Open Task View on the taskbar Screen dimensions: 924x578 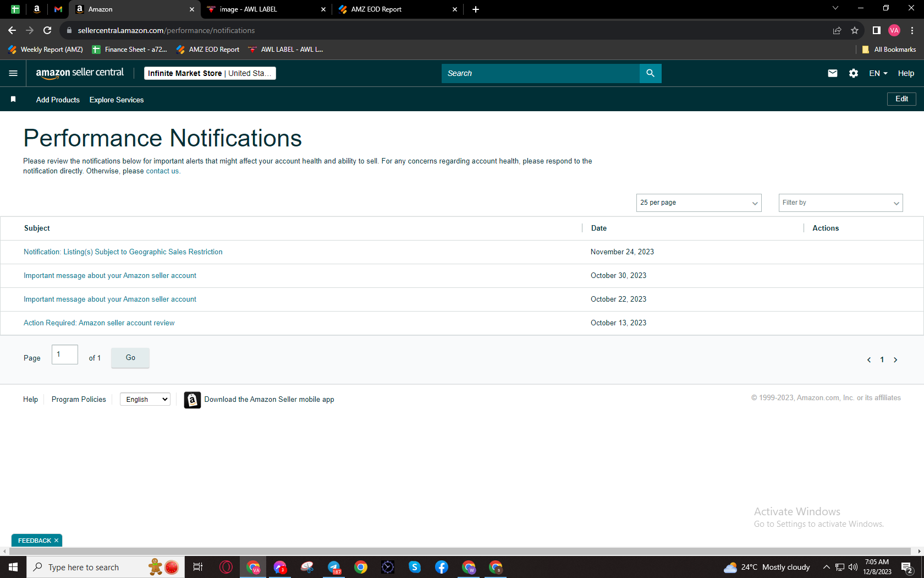pyautogui.click(x=198, y=567)
